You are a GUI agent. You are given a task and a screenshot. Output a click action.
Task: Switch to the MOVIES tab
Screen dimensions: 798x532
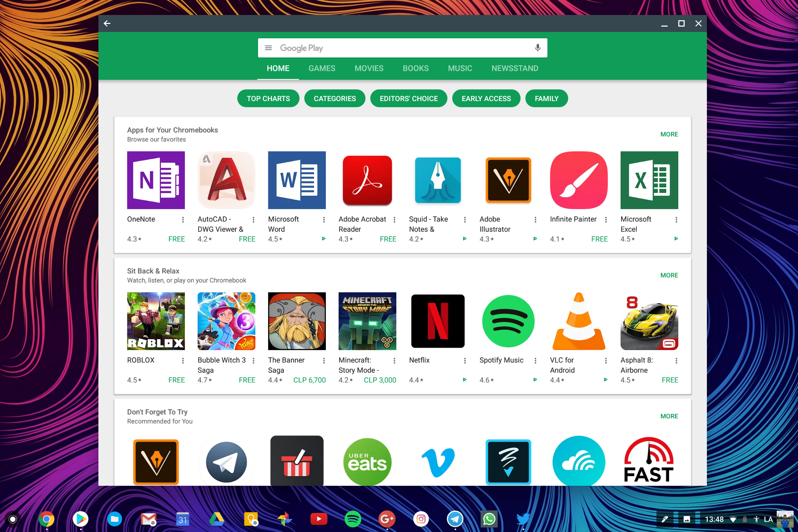click(x=369, y=68)
